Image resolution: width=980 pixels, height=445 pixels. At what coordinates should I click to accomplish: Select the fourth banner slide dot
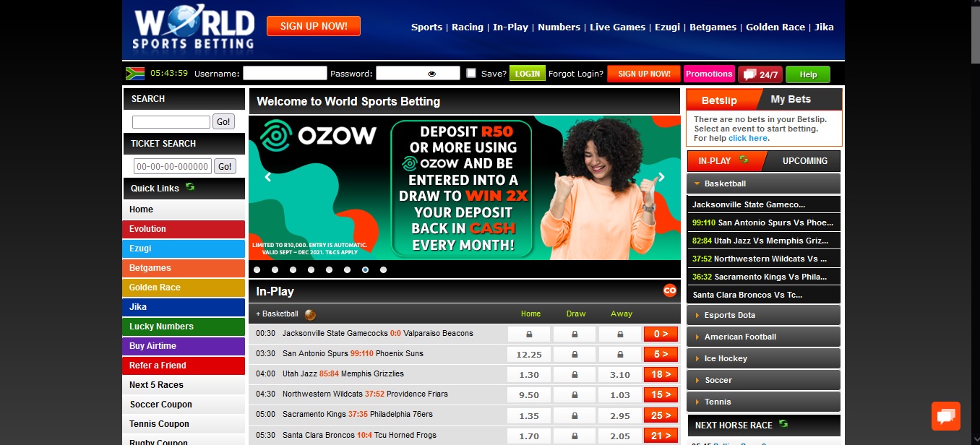(x=311, y=269)
